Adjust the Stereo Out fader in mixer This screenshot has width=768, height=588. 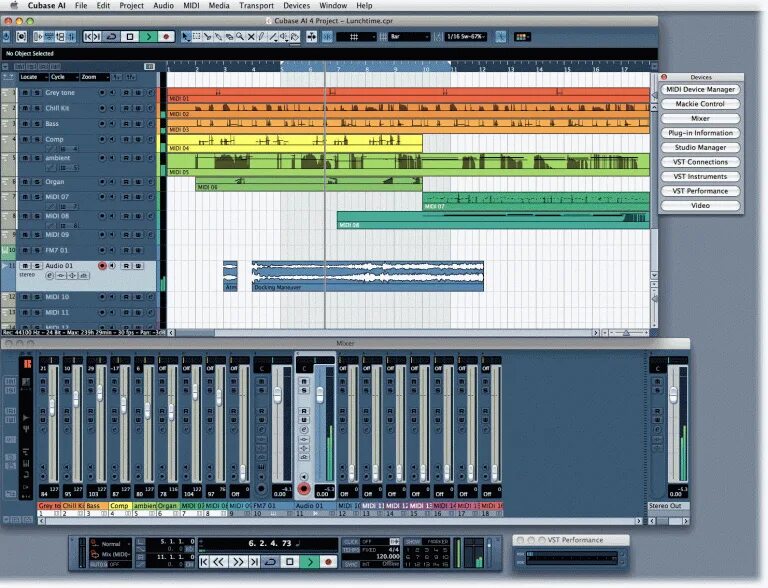coord(673,393)
